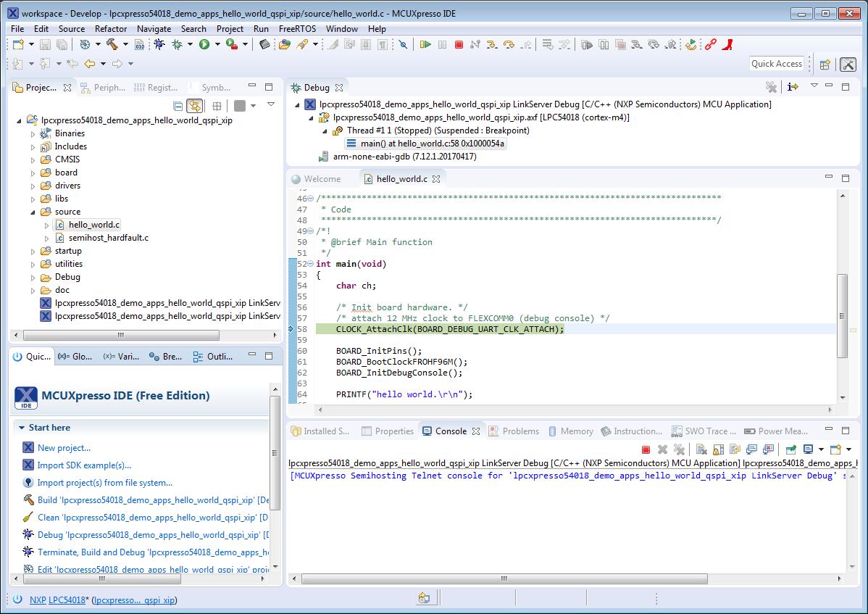Click the hammer Build icon
This screenshot has height=614, width=868.
[x=112, y=45]
